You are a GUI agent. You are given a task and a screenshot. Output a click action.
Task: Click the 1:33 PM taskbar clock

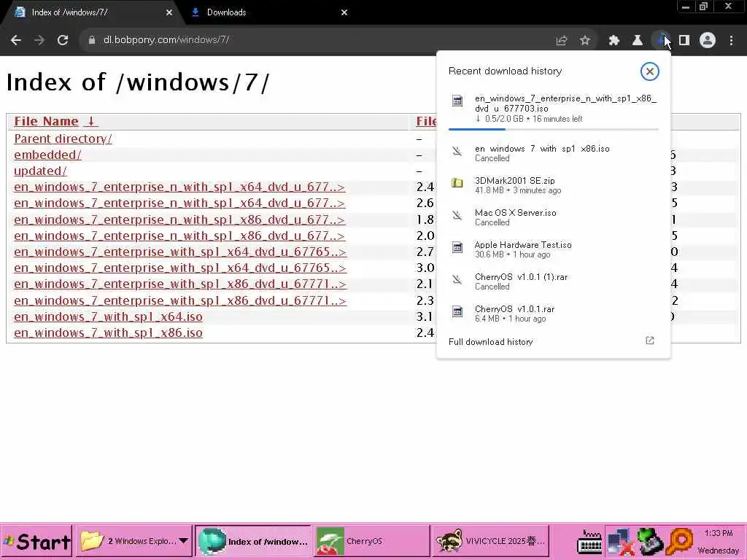click(719, 533)
